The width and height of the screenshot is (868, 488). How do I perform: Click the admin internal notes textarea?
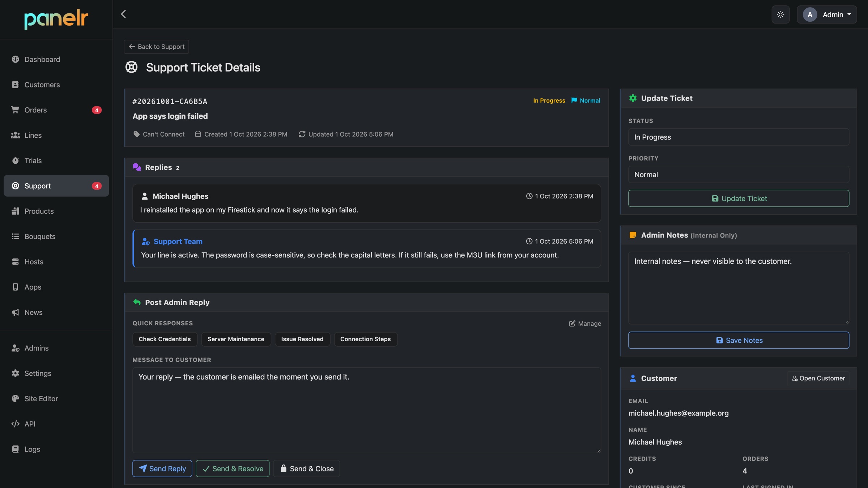[x=739, y=288]
